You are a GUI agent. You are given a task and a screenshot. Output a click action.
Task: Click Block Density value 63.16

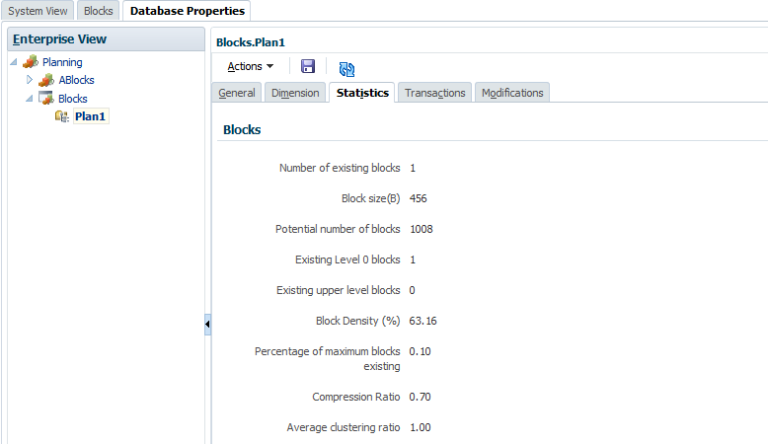click(423, 321)
